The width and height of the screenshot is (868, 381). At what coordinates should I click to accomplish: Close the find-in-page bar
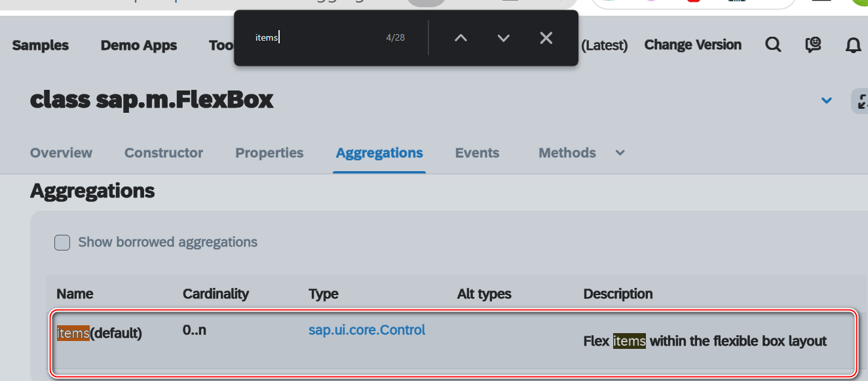pos(546,38)
